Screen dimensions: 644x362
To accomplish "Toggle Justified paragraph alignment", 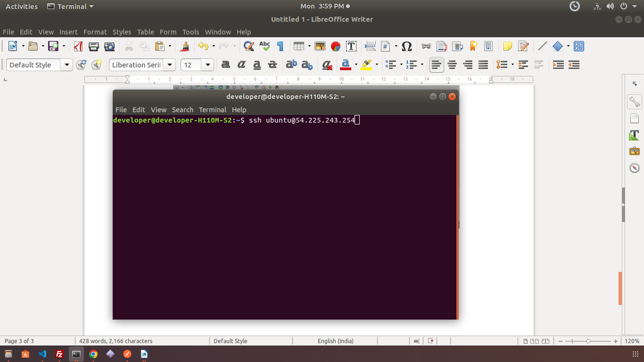I will 483,65.
